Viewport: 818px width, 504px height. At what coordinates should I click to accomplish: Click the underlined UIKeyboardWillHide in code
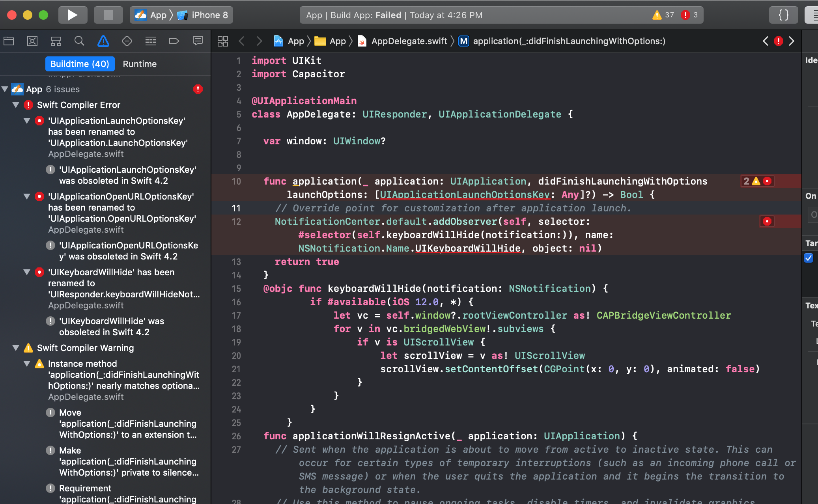[468, 248]
